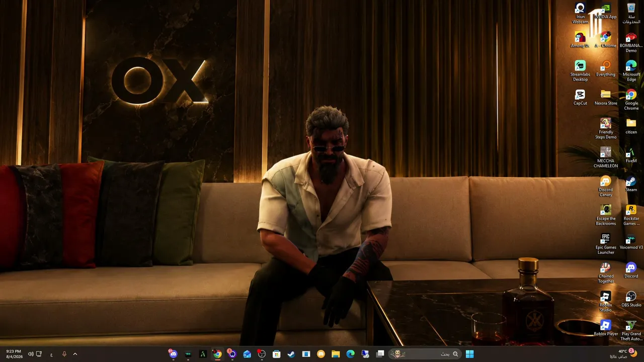This screenshot has width=644, height=362.
Task: Open the weather widget showing 40°C
Action: coord(623,354)
